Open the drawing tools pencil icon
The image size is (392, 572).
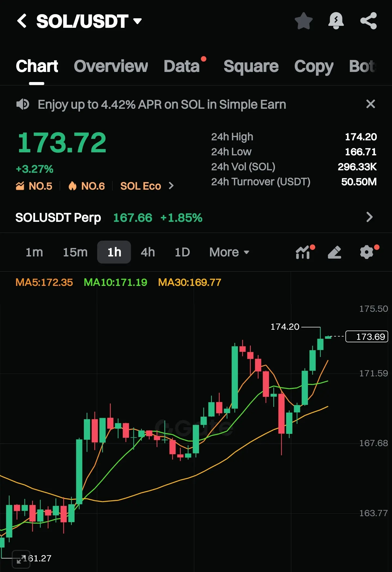[x=335, y=252]
